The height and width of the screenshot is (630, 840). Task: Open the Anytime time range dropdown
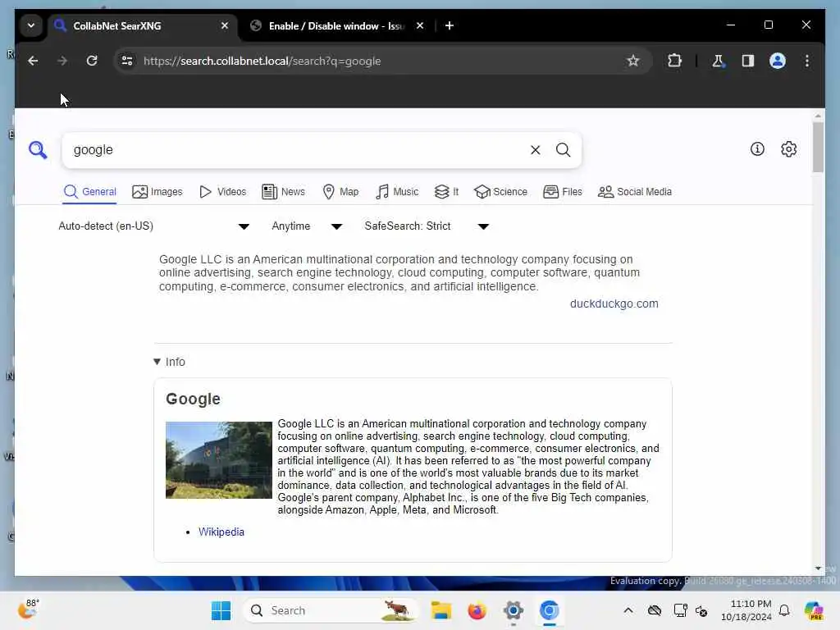click(x=307, y=226)
